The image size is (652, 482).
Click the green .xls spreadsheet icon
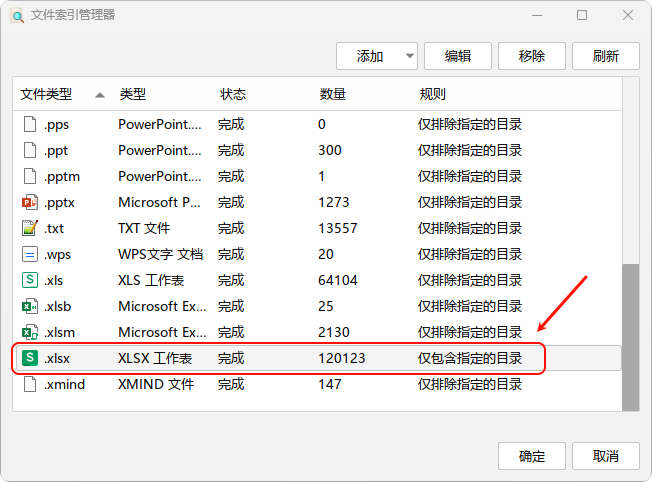point(29,280)
